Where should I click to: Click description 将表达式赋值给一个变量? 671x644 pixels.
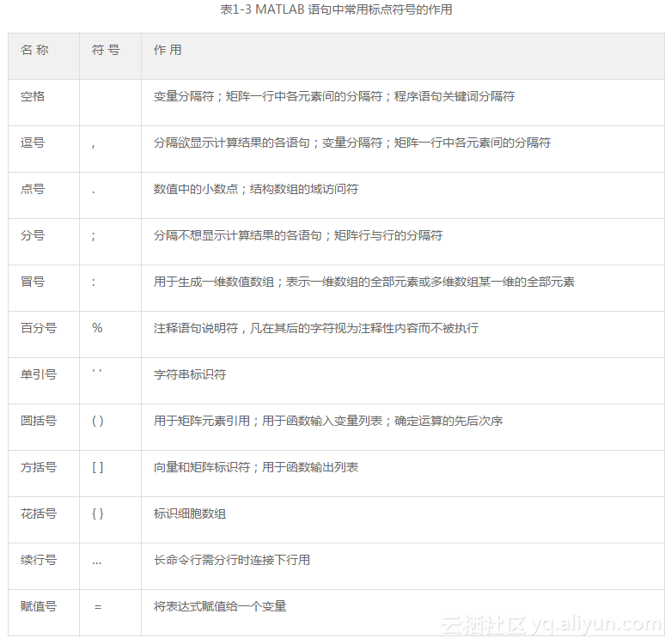(220, 606)
